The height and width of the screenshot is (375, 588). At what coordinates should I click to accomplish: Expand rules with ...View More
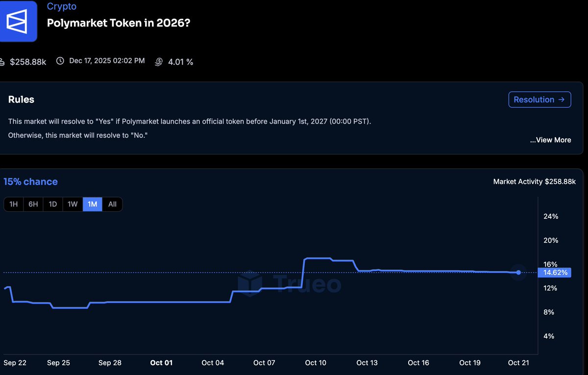tap(551, 140)
